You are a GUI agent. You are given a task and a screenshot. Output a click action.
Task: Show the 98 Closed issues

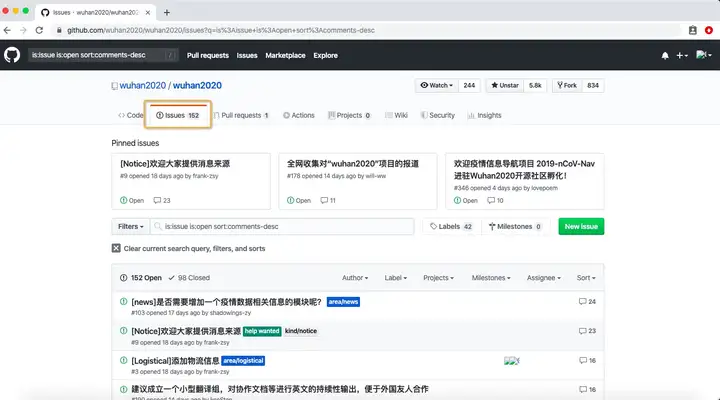click(189, 278)
